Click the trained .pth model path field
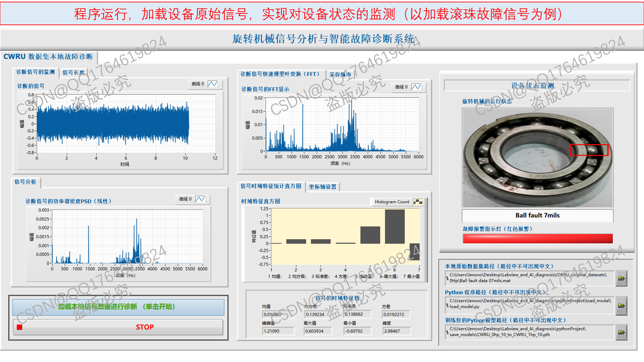The image size is (644, 362). click(x=530, y=332)
